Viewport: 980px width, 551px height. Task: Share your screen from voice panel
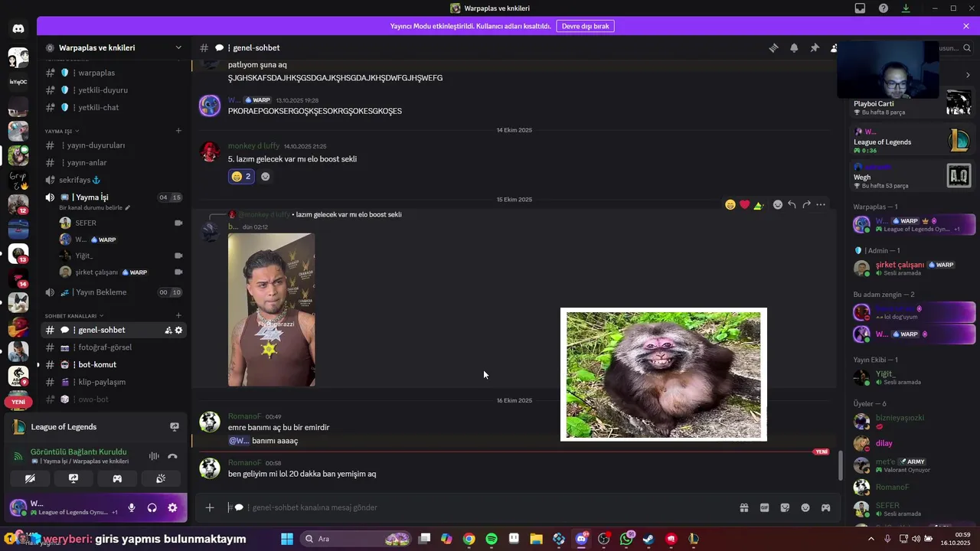pos(73,478)
